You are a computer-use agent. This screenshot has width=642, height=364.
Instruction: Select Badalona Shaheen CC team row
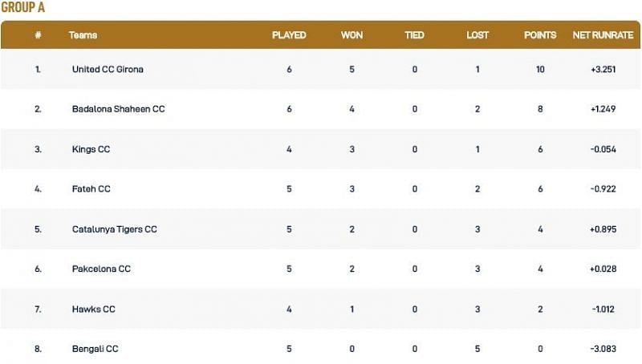[118, 109]
